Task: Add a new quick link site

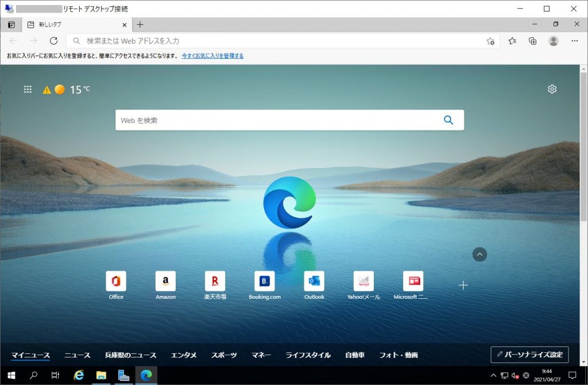Action: tap(463, 285)
